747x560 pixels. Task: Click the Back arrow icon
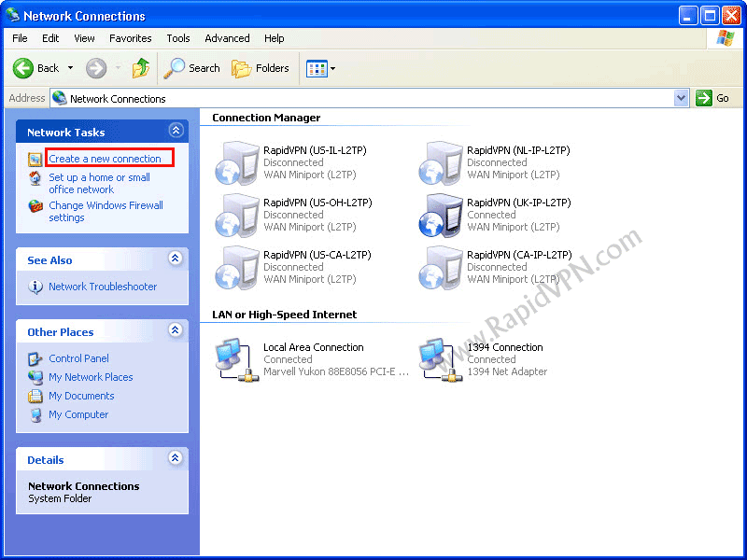[x=22, y=68]
